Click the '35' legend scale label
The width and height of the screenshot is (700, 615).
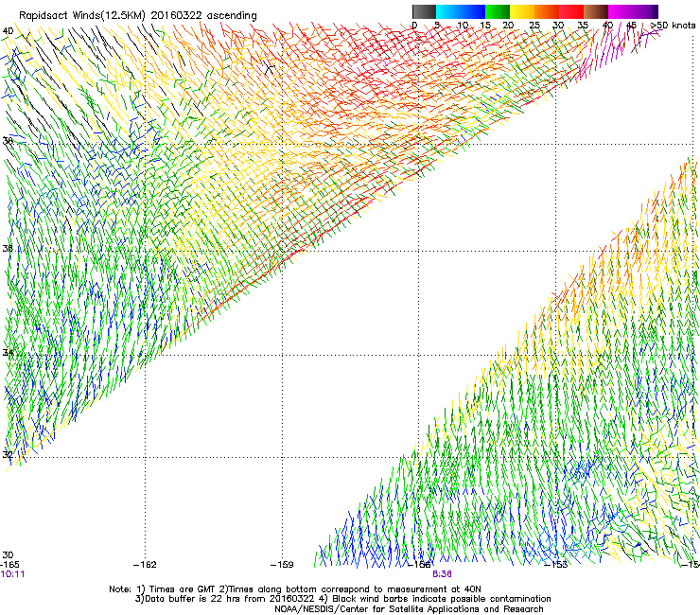pos(583,26)
